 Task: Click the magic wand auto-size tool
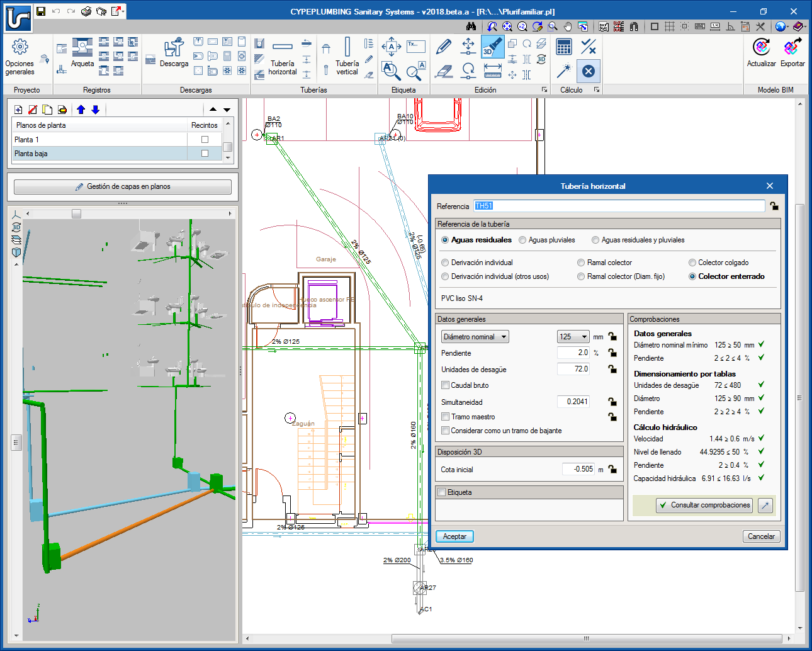click(x=564, y=71)
